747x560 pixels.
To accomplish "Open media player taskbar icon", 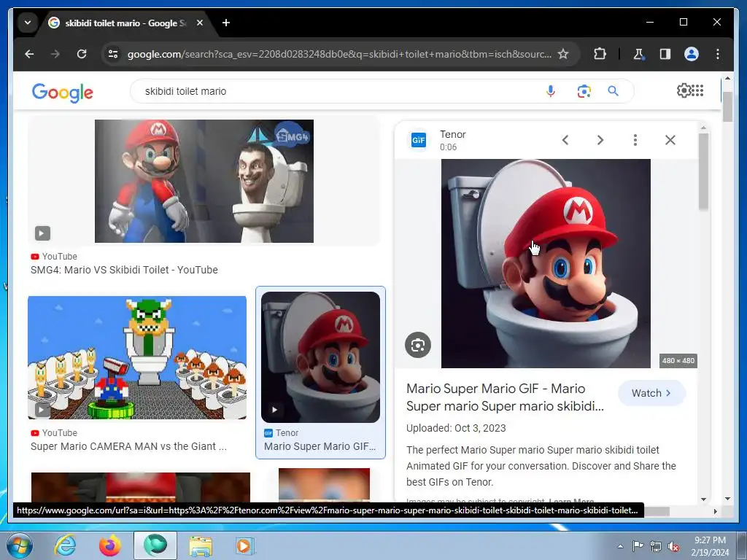I will click(245, 545).
